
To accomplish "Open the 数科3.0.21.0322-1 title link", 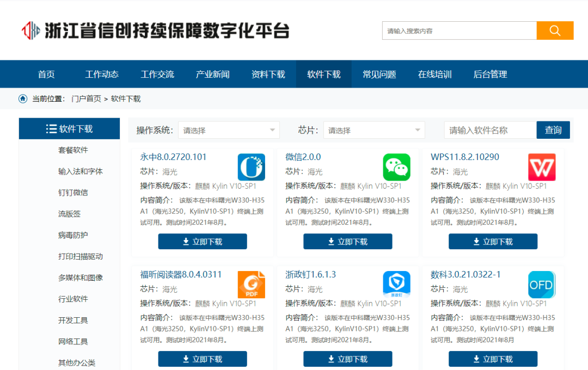I will (x=465, y=274).
